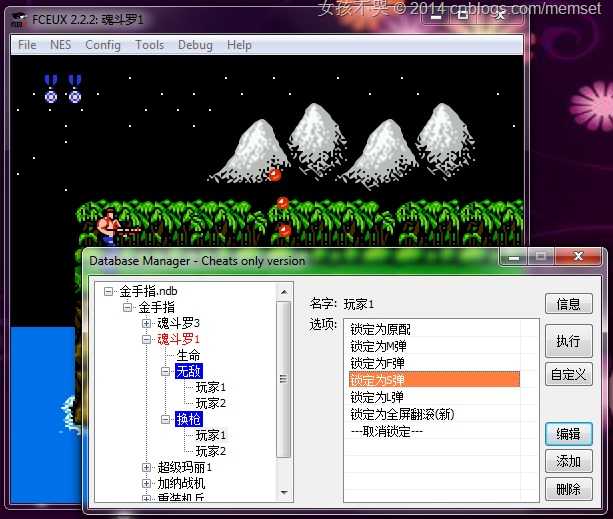Select the 生命 tree item
This screenshot has height=519, width=613.
[188, 355]
